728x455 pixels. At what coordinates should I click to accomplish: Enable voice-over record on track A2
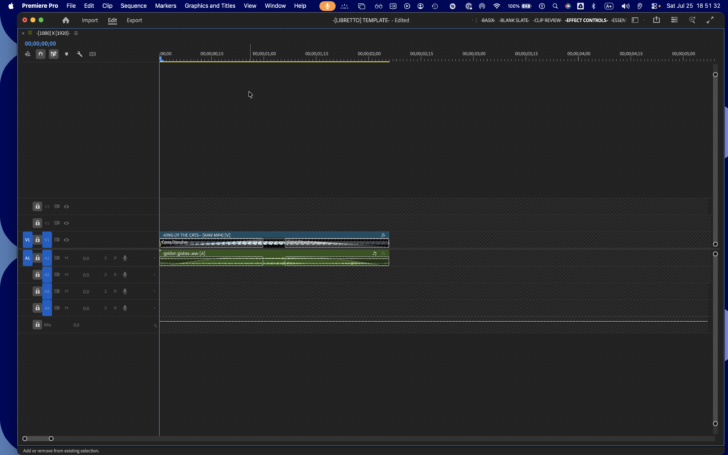[x=124, y=275]
